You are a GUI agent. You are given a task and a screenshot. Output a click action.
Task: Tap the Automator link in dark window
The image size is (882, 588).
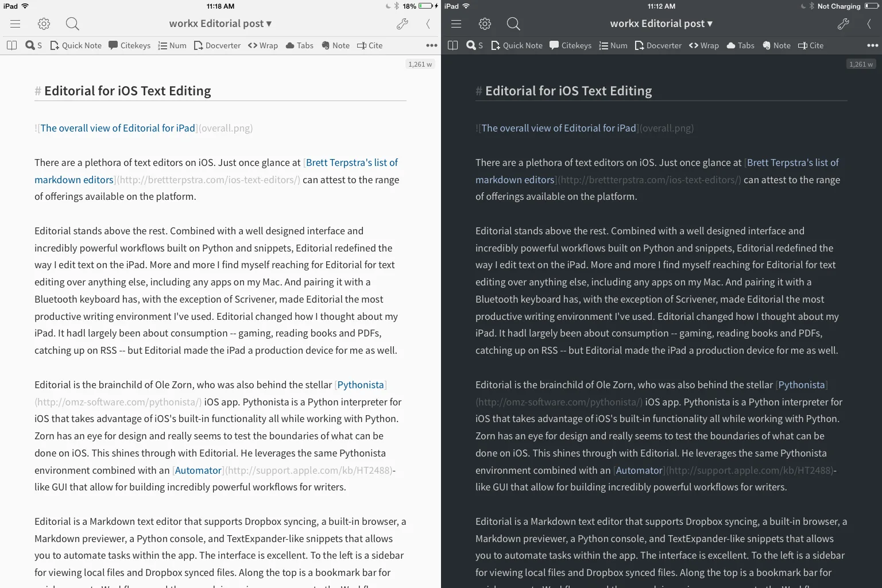point(639,470)
